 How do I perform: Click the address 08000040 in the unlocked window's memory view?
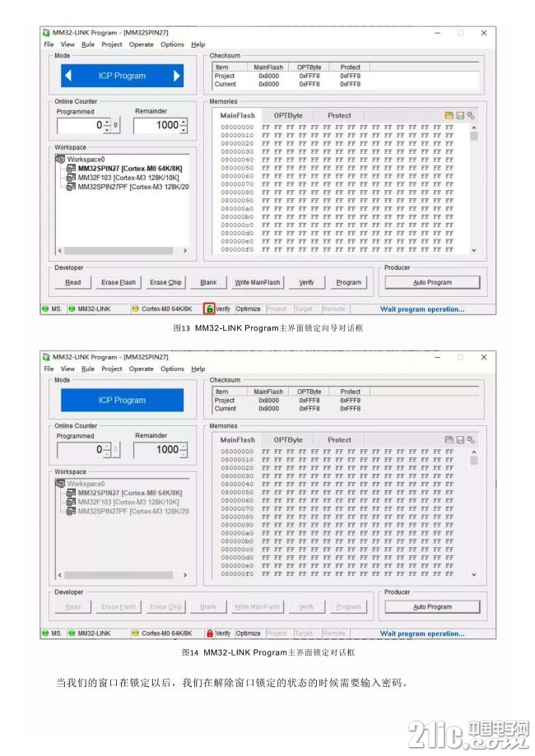(x=237, y=160)
